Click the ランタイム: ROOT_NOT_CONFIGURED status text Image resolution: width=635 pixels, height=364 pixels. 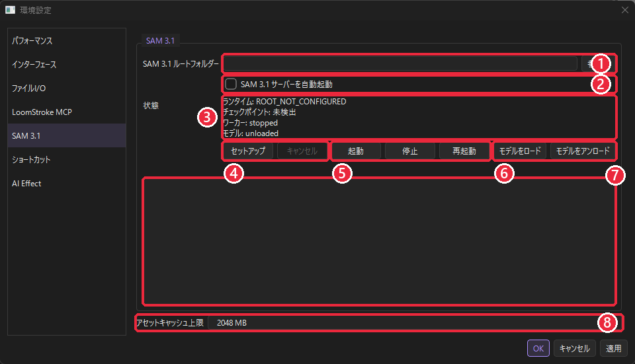click(284, 102)
